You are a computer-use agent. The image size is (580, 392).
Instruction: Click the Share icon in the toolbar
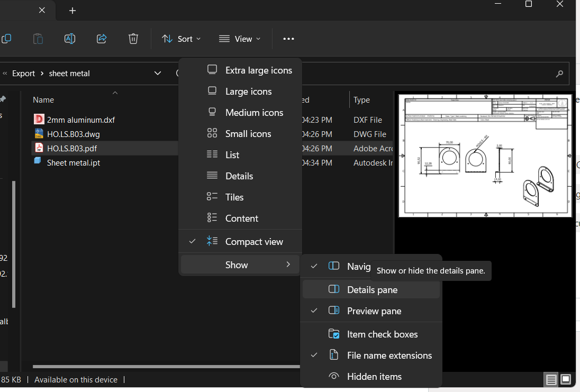pos(101,39)
